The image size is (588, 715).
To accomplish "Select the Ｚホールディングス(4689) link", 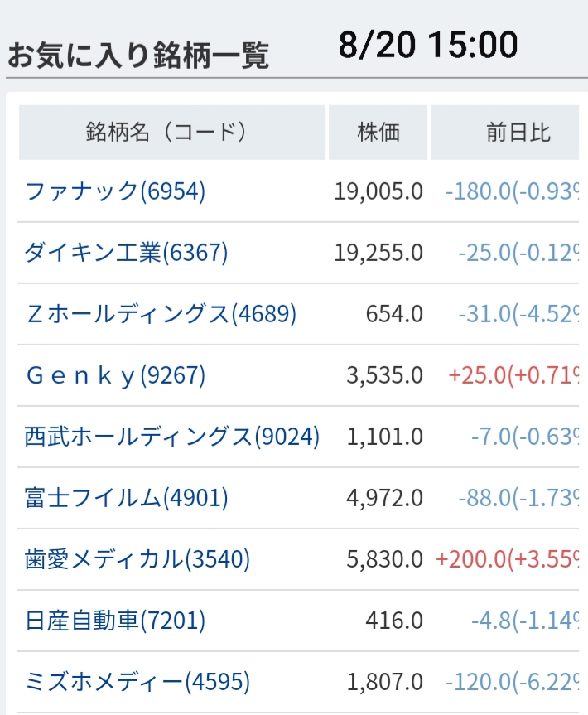I will click(161, 314).
